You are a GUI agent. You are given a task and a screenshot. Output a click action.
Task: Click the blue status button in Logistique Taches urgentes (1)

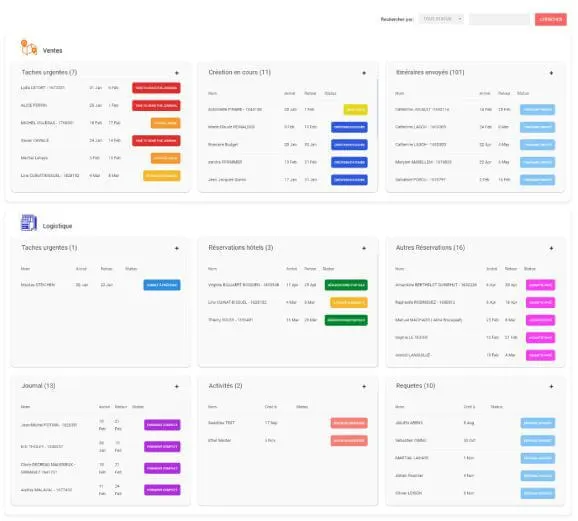(x=162, y=285)
